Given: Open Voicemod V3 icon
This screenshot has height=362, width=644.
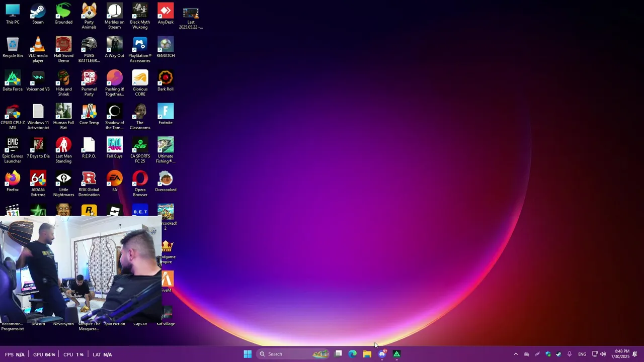Looking at the screenshot, I should coord(38,81).
